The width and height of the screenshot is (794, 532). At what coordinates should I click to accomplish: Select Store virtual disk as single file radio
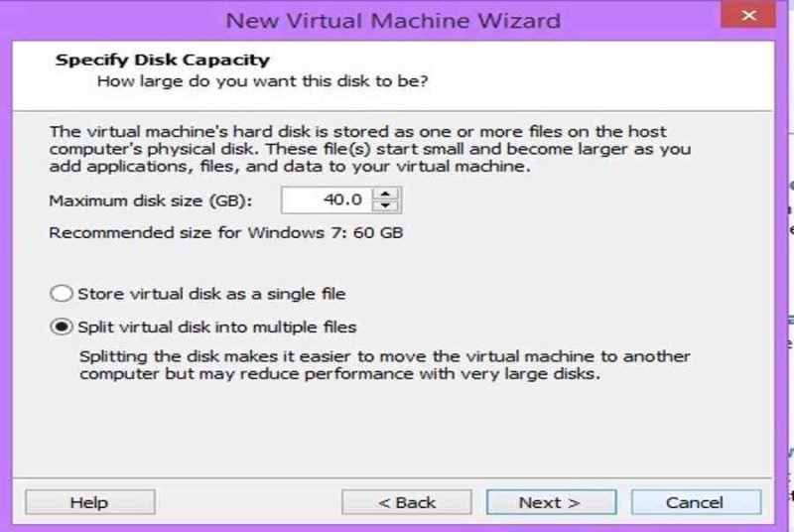(x=62, y=294)
